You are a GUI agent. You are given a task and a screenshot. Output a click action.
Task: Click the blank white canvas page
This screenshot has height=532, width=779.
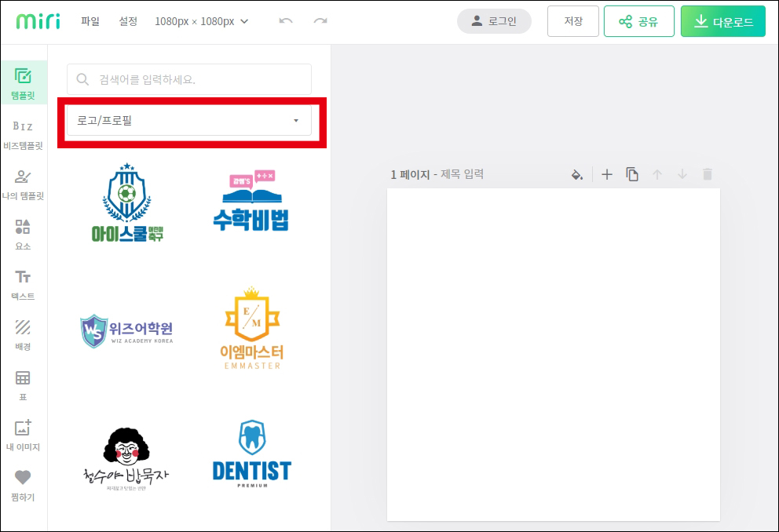[554, 355]
